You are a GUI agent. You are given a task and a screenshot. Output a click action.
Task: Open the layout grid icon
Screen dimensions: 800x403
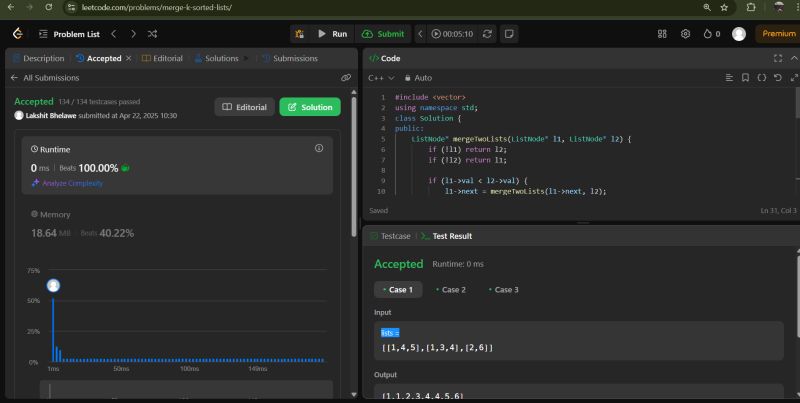pyautogui.click(x=662, y=34)
